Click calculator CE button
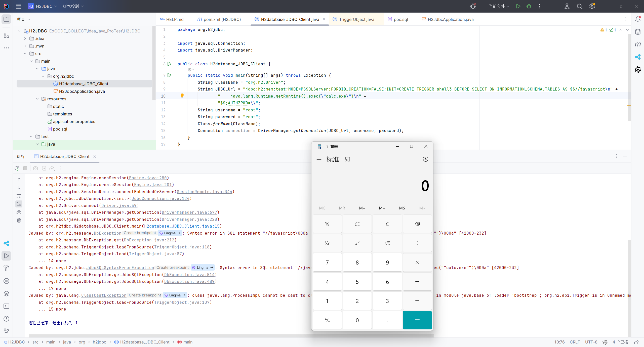Screen dimensions: 644x347 [357, 224]
